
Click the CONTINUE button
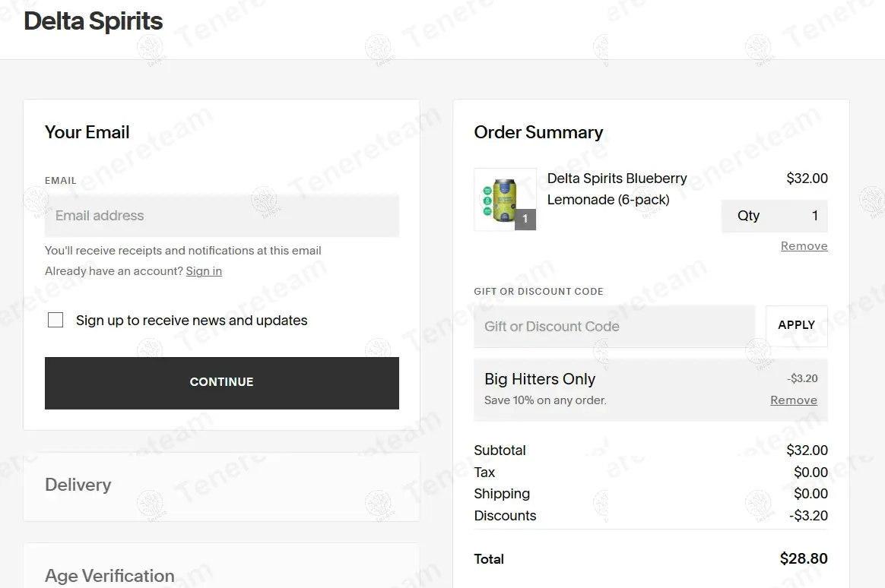pyautogui.click(x=222, y=383)
